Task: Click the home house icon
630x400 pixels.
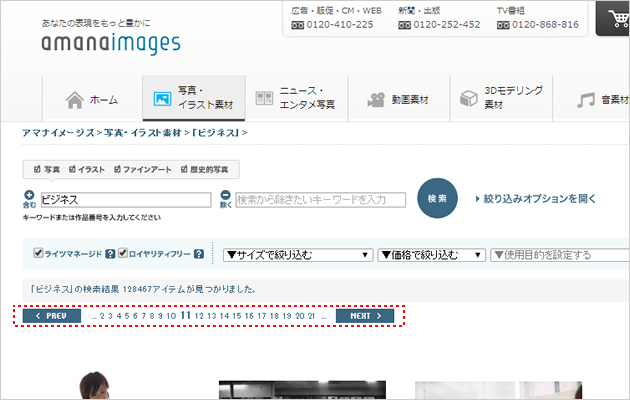Action: 74,100
